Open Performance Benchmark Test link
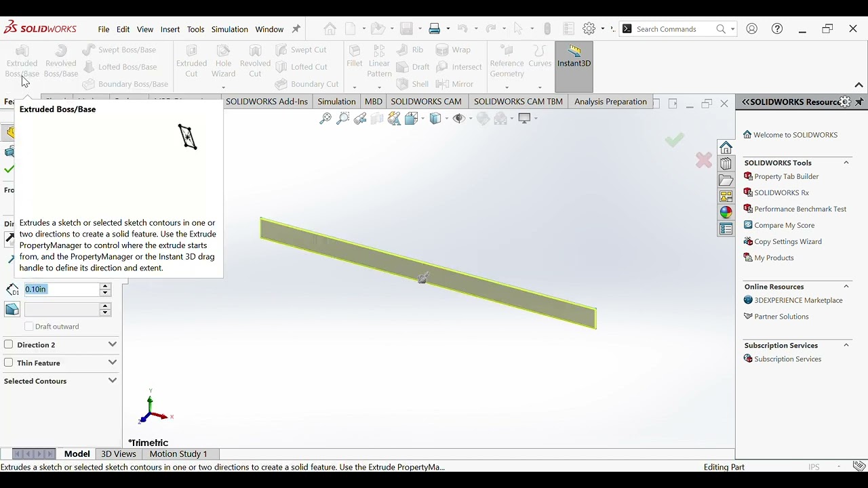 tap(800, 209)
